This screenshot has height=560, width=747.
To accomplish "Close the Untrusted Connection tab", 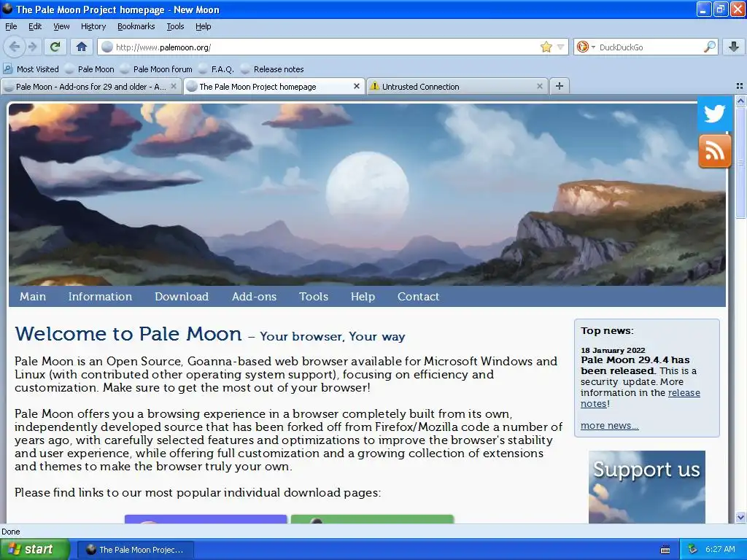I will point(540,86).
